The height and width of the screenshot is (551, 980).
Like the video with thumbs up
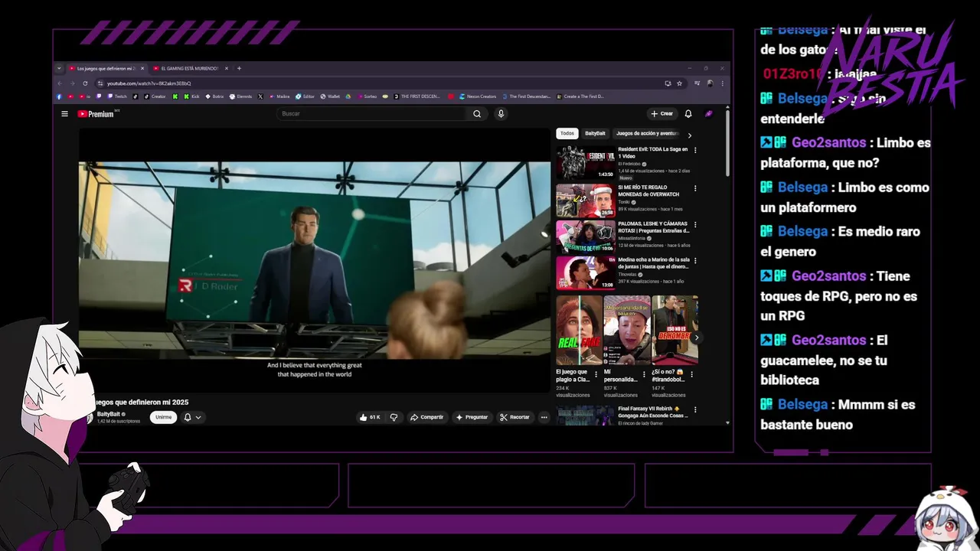pyautogui.click(x=371, y=417)
